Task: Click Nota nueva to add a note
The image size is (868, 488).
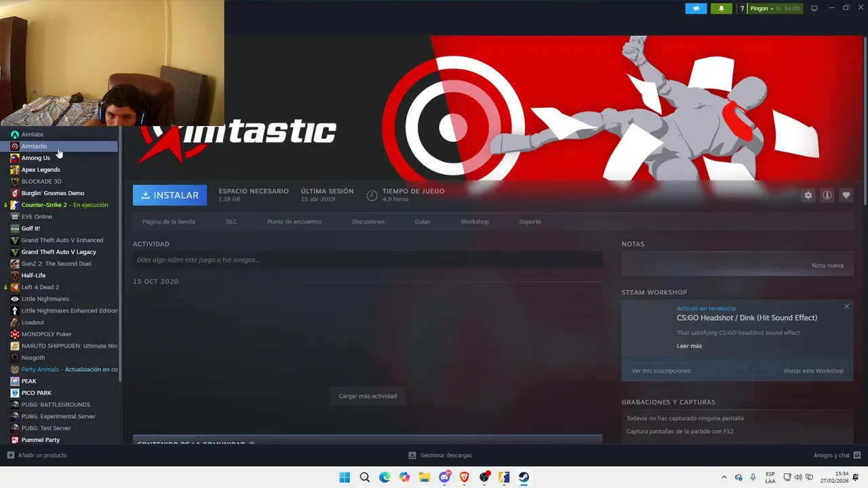Action: coord(827,265)
